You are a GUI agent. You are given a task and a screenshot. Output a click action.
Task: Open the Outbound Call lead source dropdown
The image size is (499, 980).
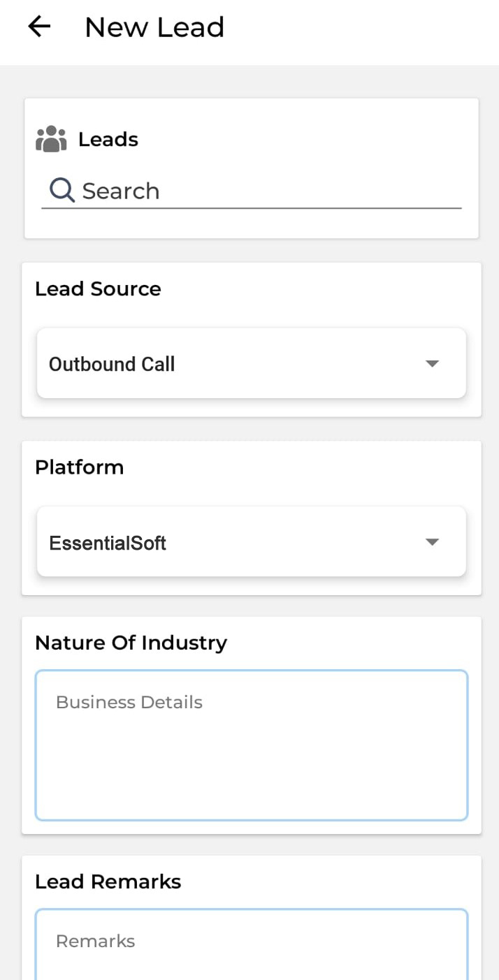pyautogui.click(x=252, y=363)
